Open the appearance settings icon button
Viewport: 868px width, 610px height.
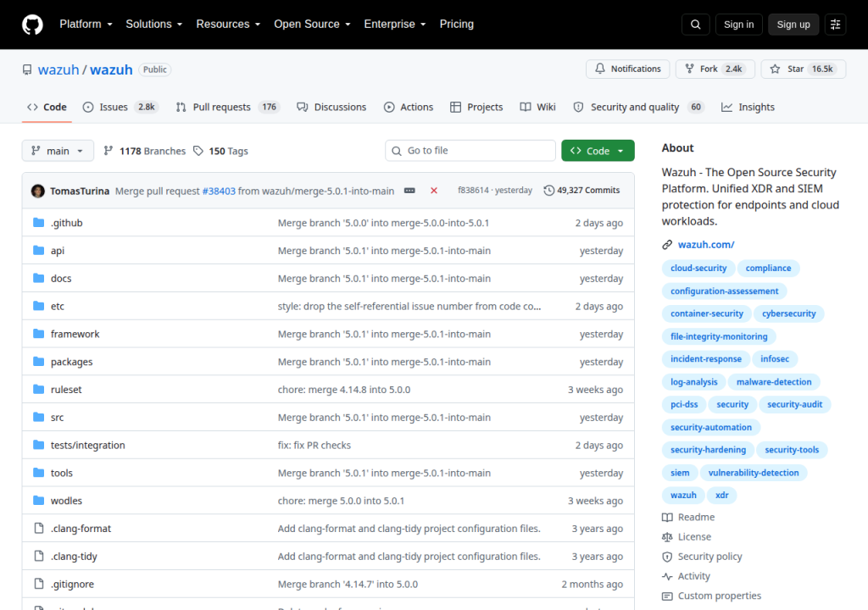pyautogui.click(x=835, y=25)
